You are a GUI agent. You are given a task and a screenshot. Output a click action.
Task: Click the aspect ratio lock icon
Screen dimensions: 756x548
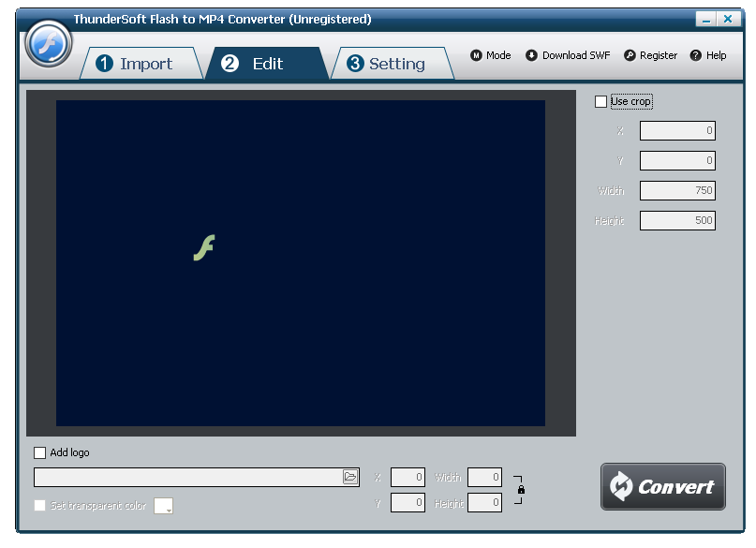click(x=521, y=488)
